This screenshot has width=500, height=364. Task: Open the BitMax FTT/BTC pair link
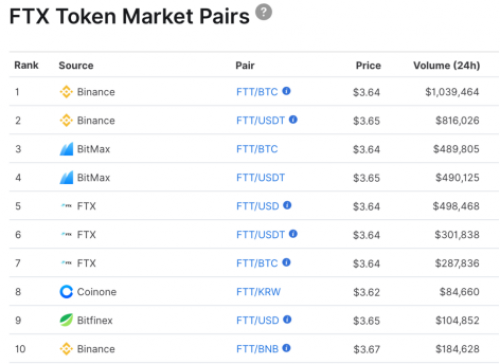click(257, 149)
